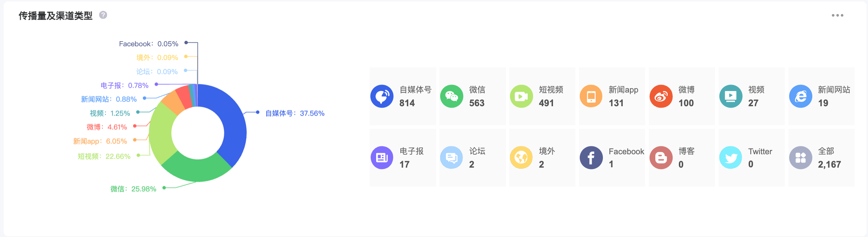Click the 新闻网站 browser icon
Screen dimensions: 868x237
click(801, 96)
